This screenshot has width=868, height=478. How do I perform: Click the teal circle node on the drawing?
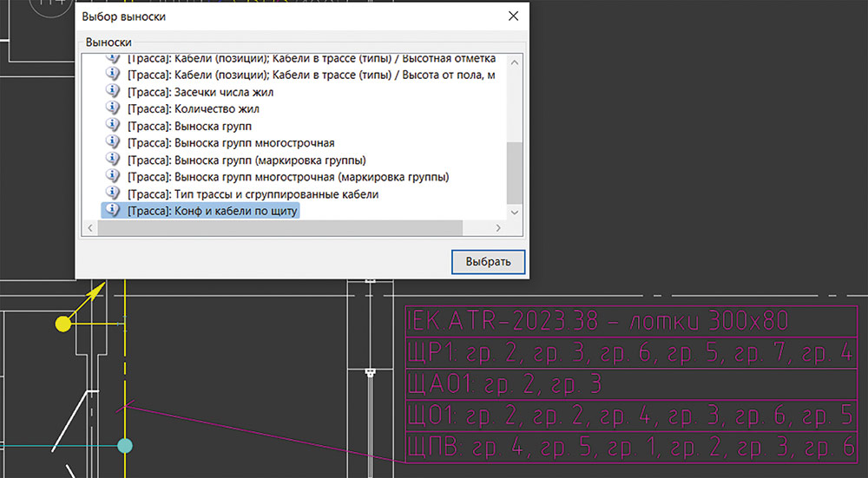tap(125, 445)
